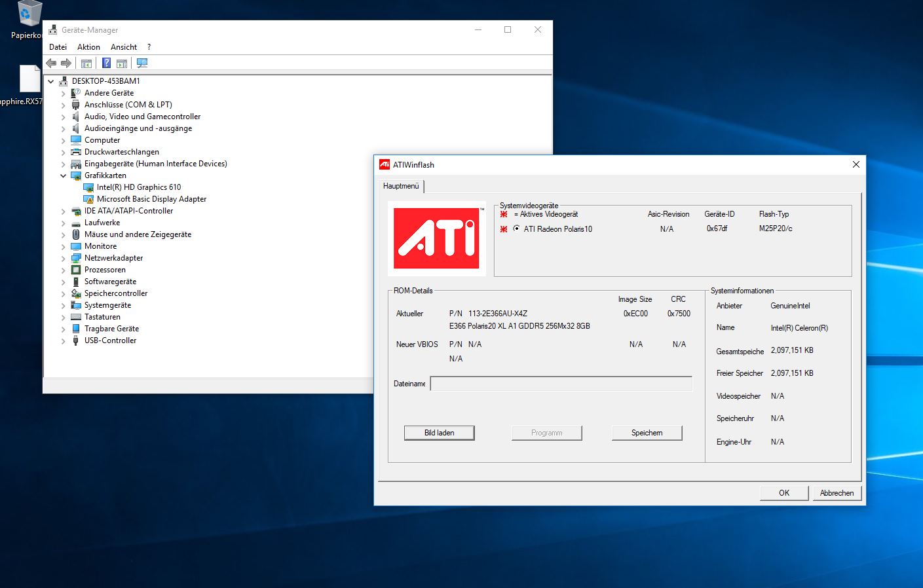Click the active-device star beside ATI Radeon Polaris10
Viewport: 923px width, 588px height.
point(504,229)
